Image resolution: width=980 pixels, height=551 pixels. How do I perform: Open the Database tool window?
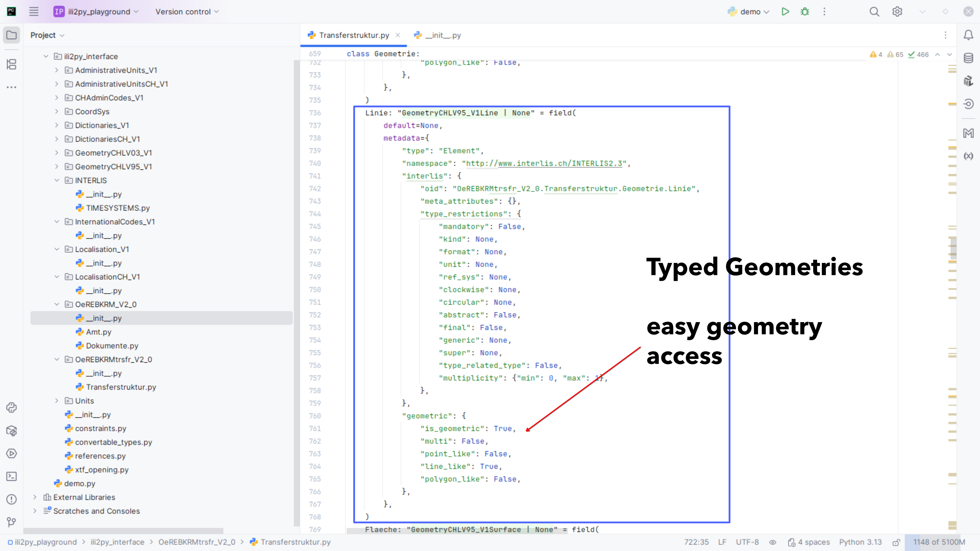tap(968, 58)
